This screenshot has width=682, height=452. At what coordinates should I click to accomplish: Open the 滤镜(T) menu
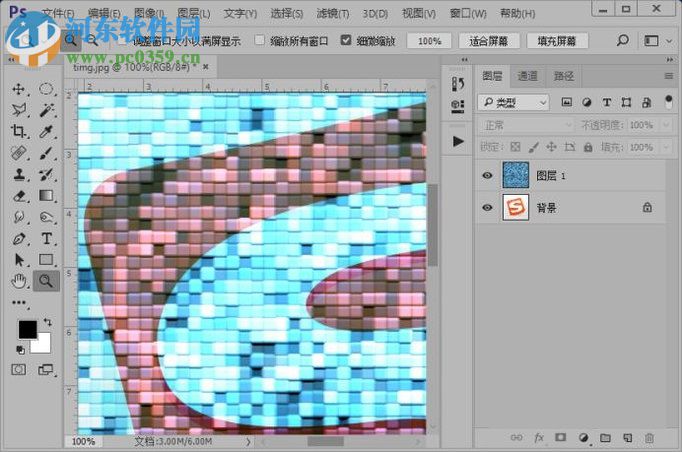[x=333, y=13]
